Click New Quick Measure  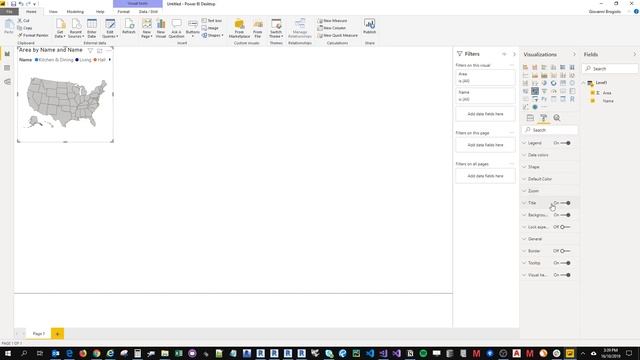point(338,36)
